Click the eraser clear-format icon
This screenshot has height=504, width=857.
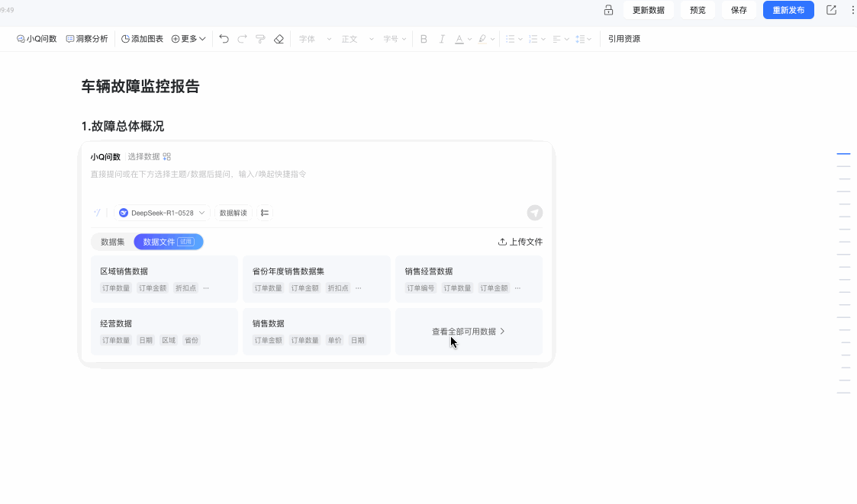[279, 39]
